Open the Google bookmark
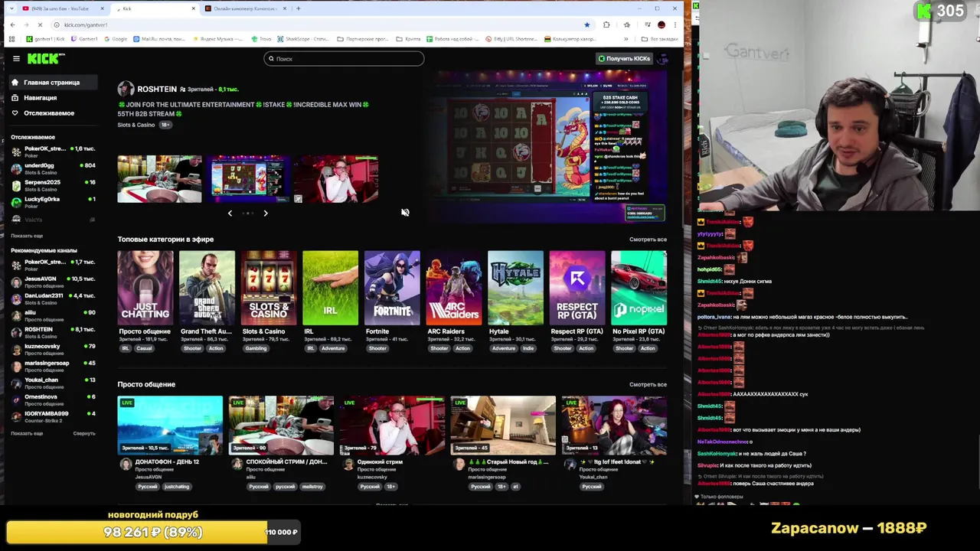Viewport: 980px width, 551px height. pos(116,39)
